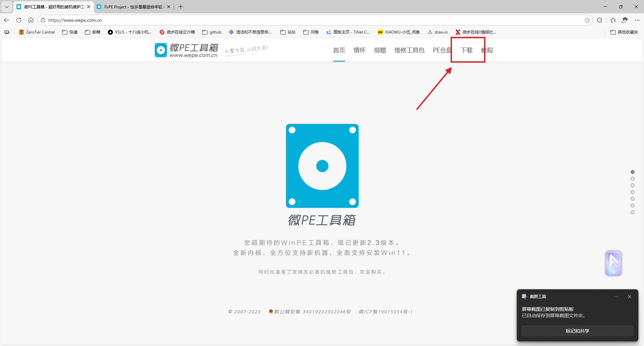Click the browser profile avatar
644x346 pixels.
pyautogui.click(x=625, y=20)
